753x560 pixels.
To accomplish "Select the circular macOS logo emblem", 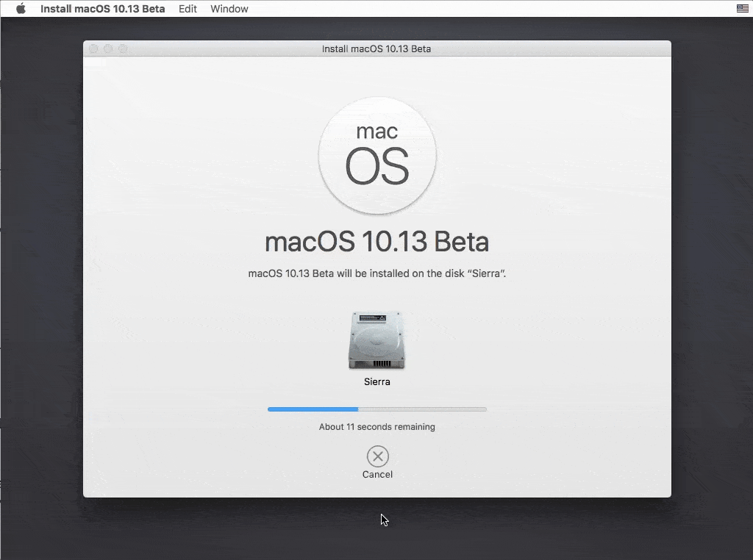I will pos(377,155).
